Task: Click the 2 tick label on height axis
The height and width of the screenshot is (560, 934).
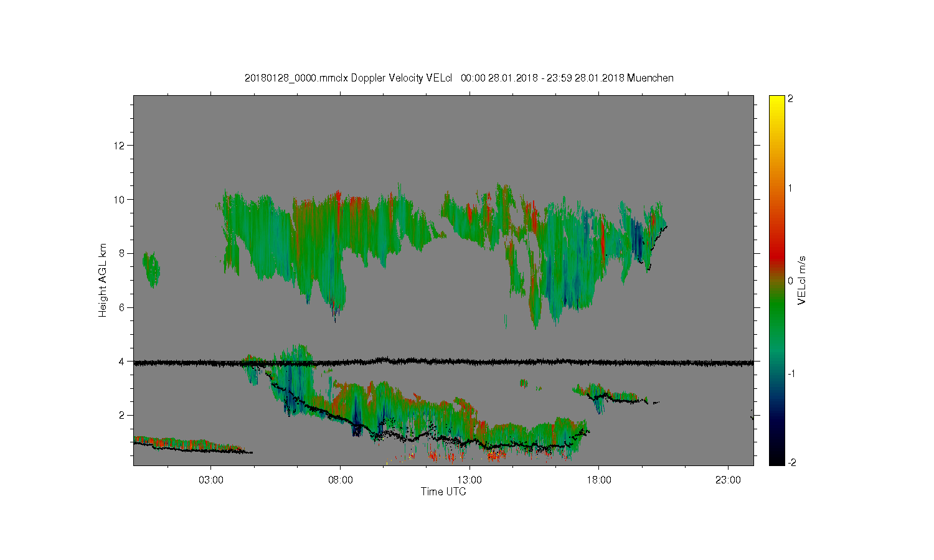Action: [x=123, y=415]
